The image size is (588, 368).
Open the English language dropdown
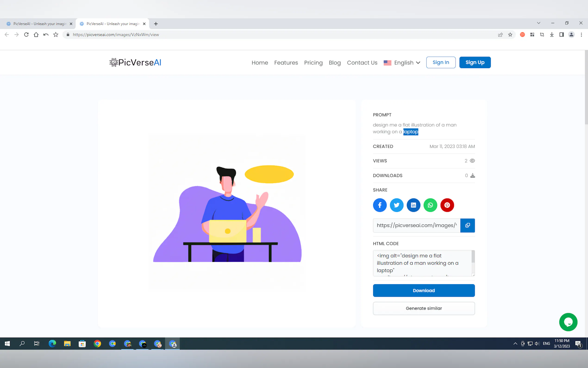[x=402, y=63]
